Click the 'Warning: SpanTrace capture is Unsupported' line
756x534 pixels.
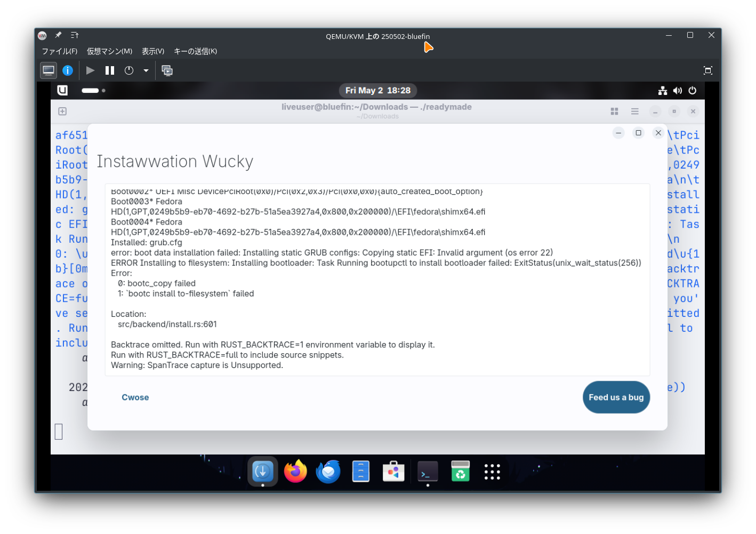tap(197, 365)
